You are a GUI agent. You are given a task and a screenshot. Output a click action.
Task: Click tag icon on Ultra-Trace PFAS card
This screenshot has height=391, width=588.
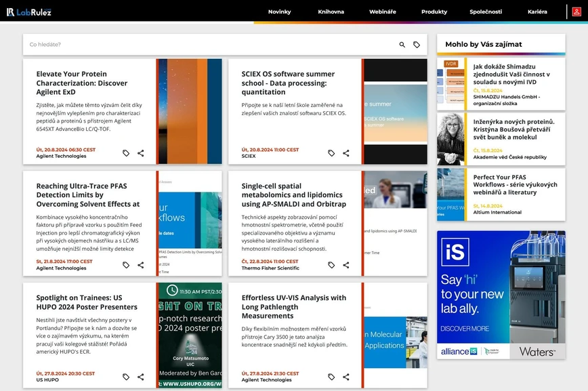click(126, 265)
